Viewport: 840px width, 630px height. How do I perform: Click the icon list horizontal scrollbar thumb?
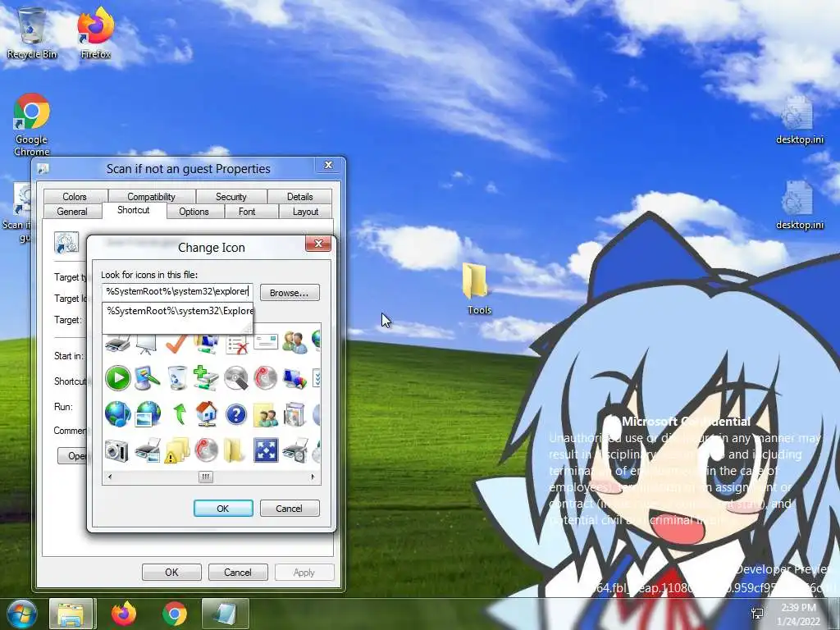(x=206, y=477)
